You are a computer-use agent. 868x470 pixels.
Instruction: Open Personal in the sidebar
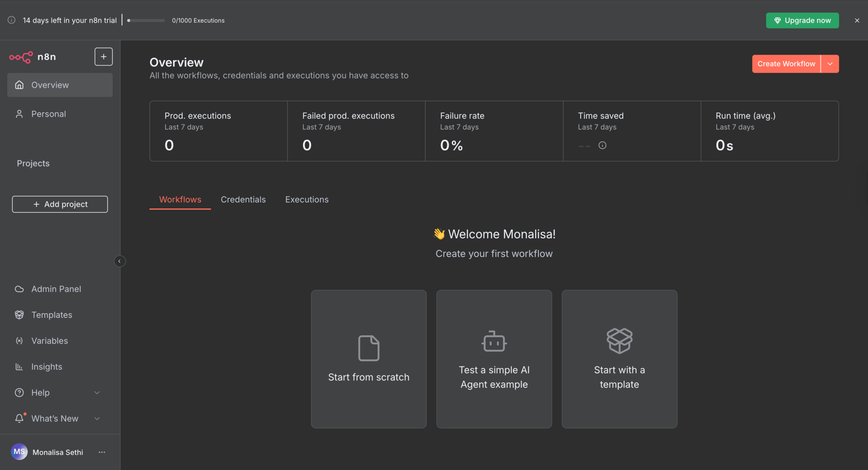(x=60, y=114)
